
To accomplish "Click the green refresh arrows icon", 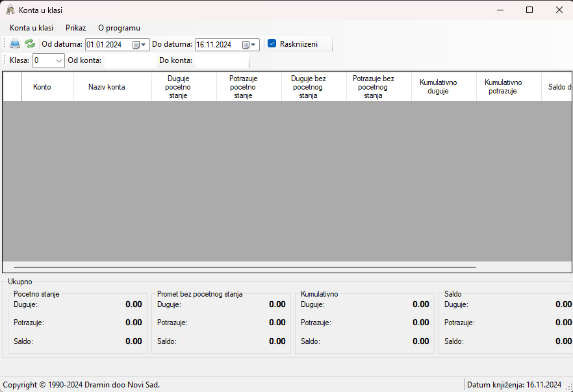I will [x=30, y=43].
